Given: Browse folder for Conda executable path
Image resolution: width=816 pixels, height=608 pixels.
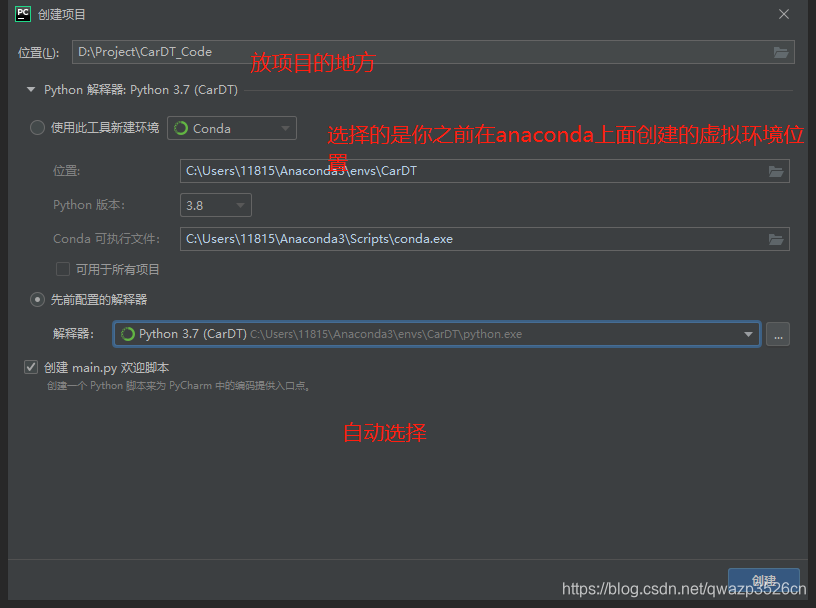Looking at the screenshot, I should click(x=776, y=239).
